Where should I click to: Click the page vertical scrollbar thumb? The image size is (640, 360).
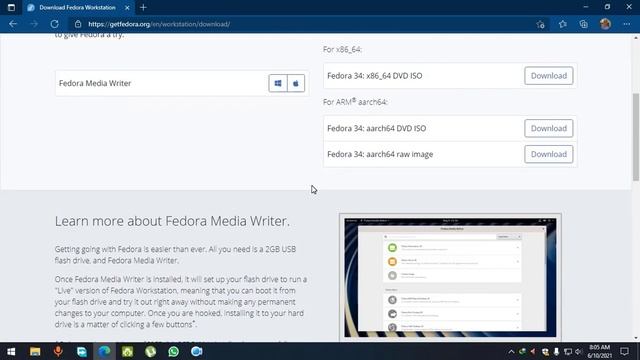[636, 137]
